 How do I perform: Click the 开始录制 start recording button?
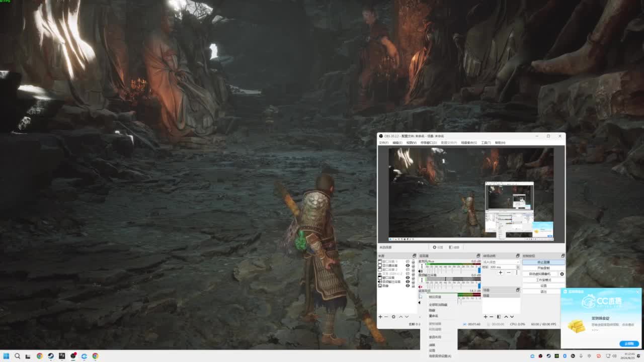(543, 268)
